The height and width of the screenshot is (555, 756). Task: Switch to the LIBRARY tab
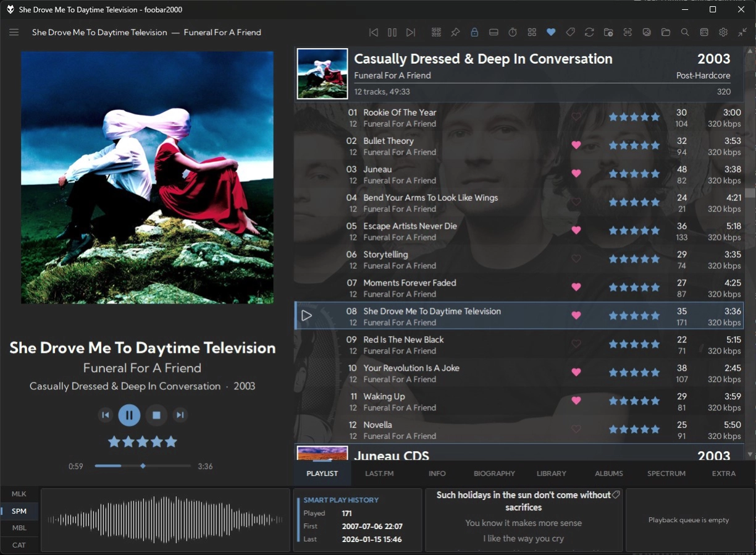click(552, 473)
